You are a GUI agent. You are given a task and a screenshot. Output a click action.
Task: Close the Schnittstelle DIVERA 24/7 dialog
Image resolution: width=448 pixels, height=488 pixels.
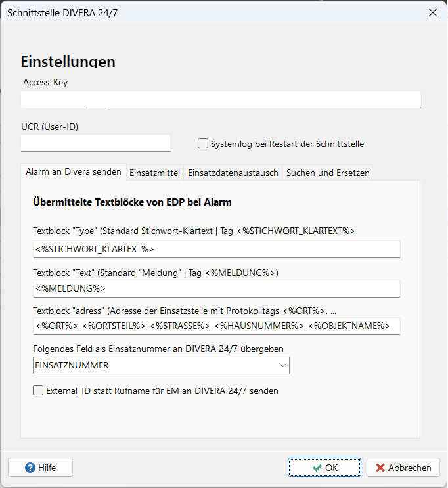coord(433,12)
